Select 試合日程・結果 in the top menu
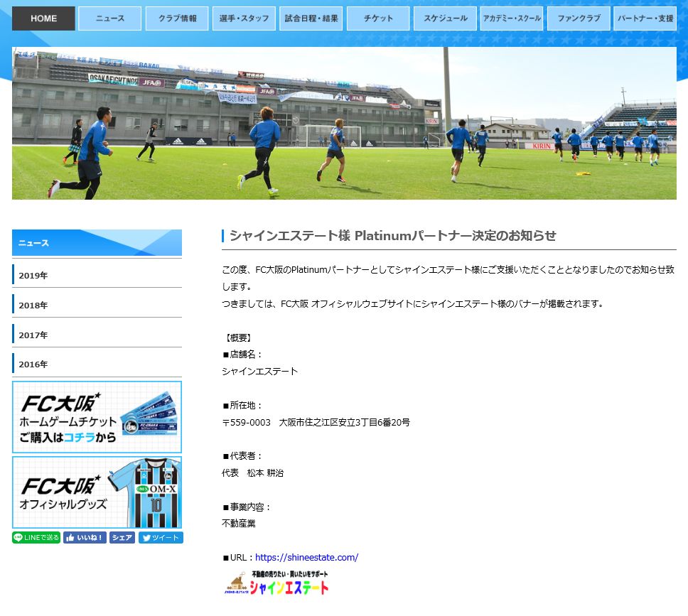 [x=311, y=18]
